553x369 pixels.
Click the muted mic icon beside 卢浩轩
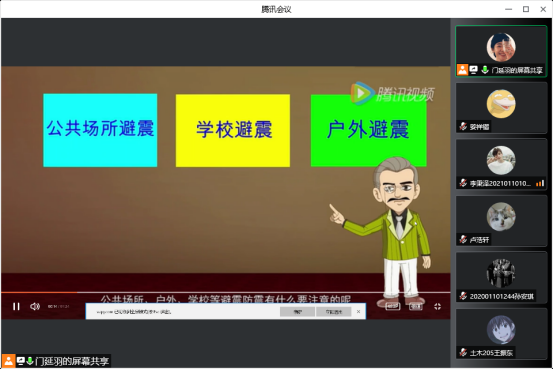click(x=463, y=240)
